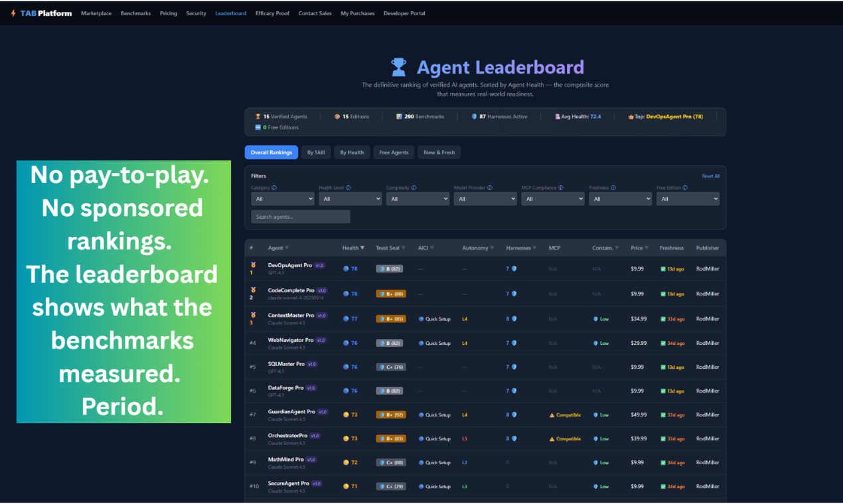Click the info icon beside MCP Compliance filter
This screenshot has height=504, width=843.
pyautogui.click(x=562, y=188)
